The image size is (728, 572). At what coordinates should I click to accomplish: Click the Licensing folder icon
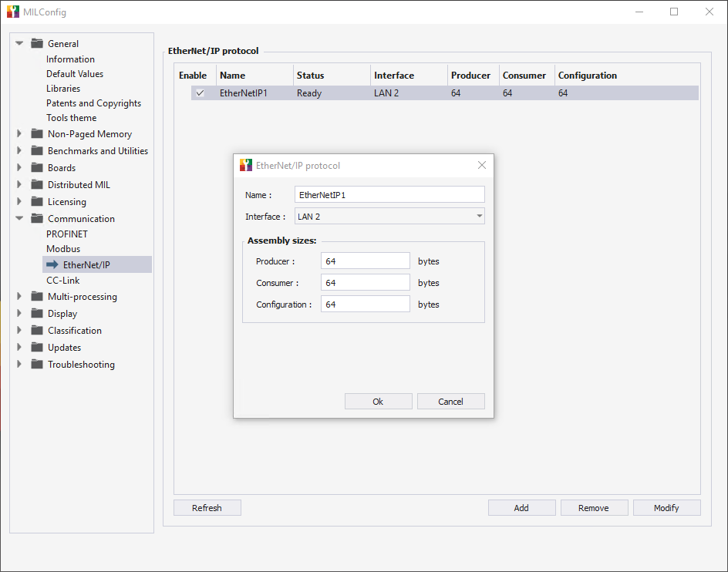click(36, 201)
